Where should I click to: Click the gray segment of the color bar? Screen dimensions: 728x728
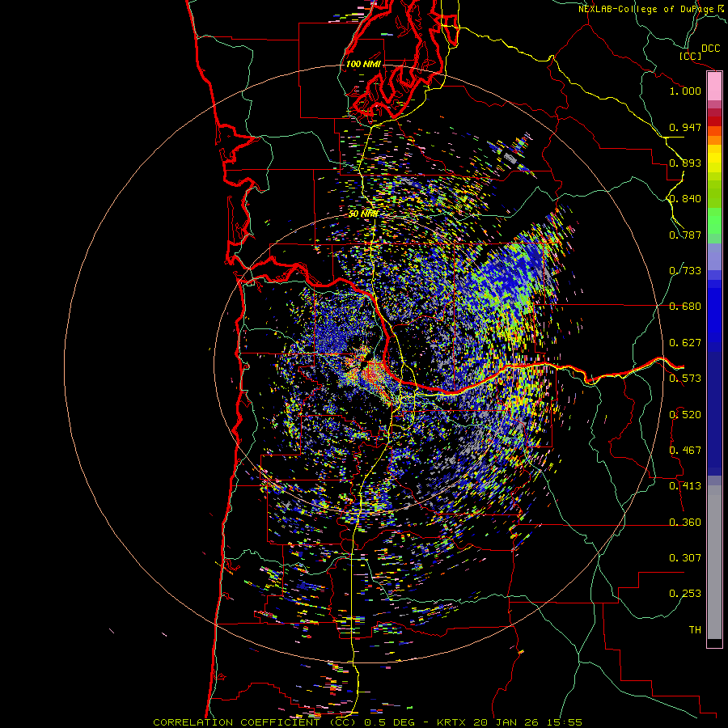tap(714, 562)
